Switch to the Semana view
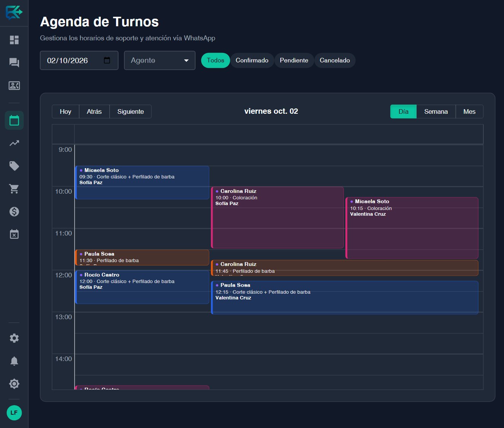This screenshot has height=428, width=504. click(436, 111)
